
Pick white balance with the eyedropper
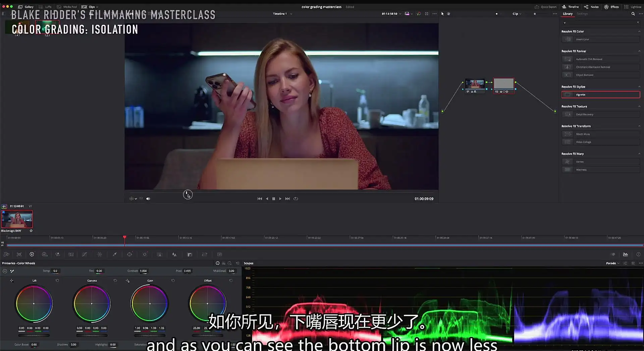pyautogui.click(x=12, y=271)
